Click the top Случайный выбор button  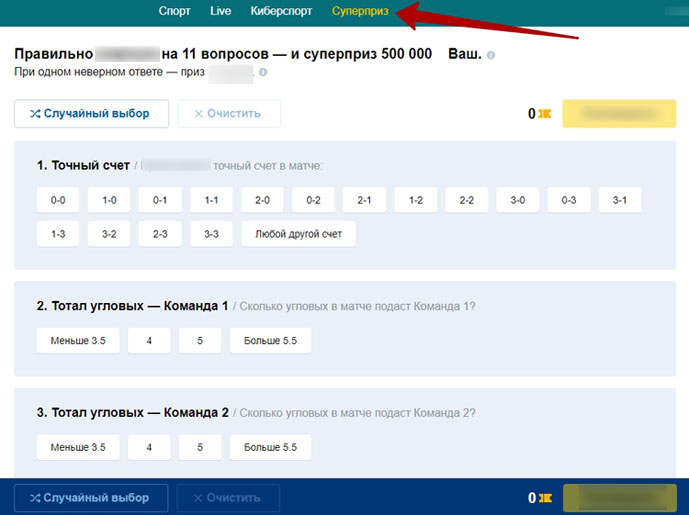(x=91, y=114)
